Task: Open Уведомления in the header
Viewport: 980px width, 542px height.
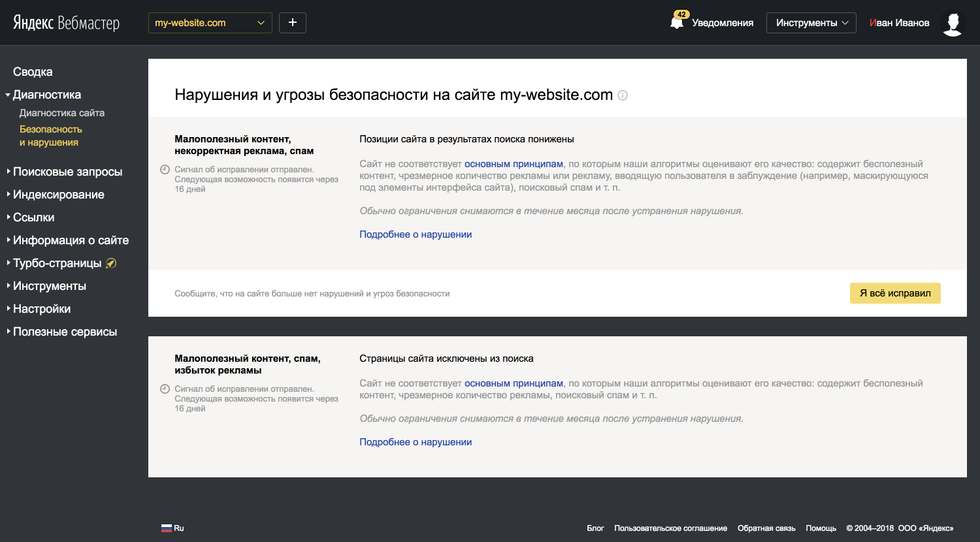Action: pyautogui.click(x=723, y=23)
